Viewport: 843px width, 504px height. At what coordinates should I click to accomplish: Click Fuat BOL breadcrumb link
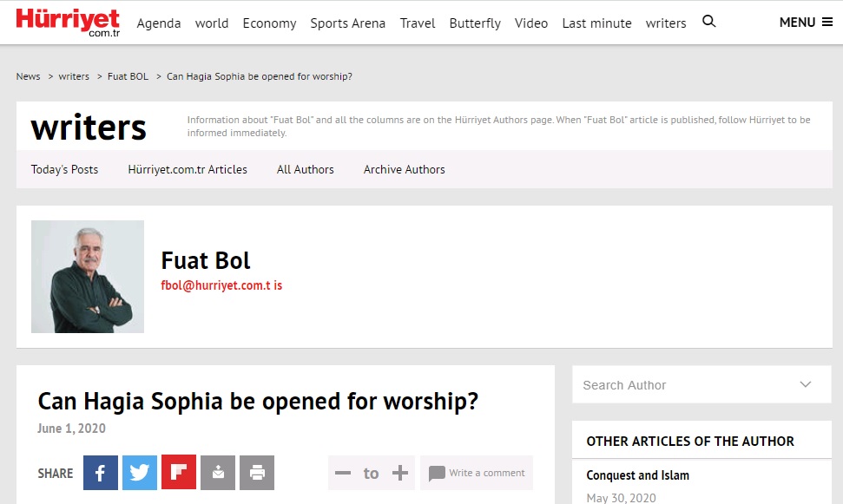(x=128, y=76)
